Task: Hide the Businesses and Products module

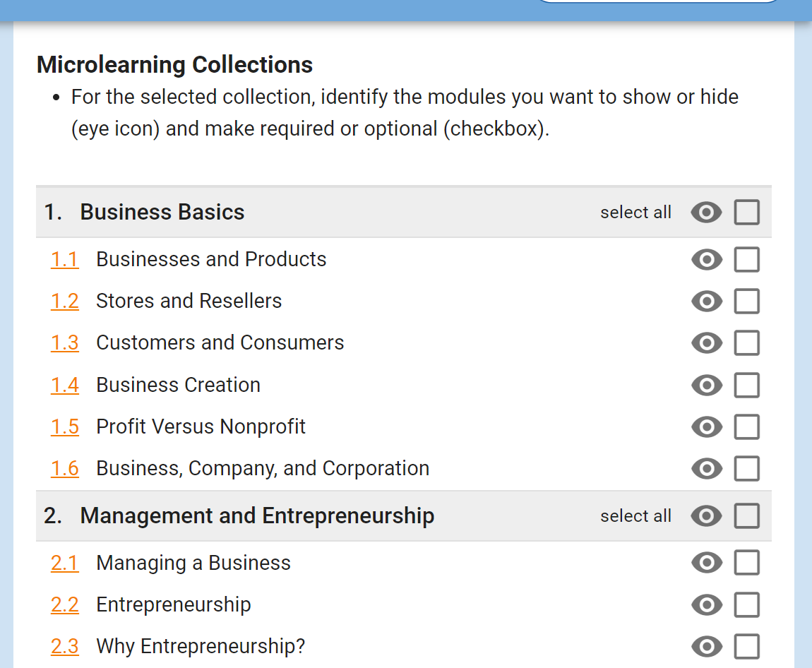Action: [706, 259]
